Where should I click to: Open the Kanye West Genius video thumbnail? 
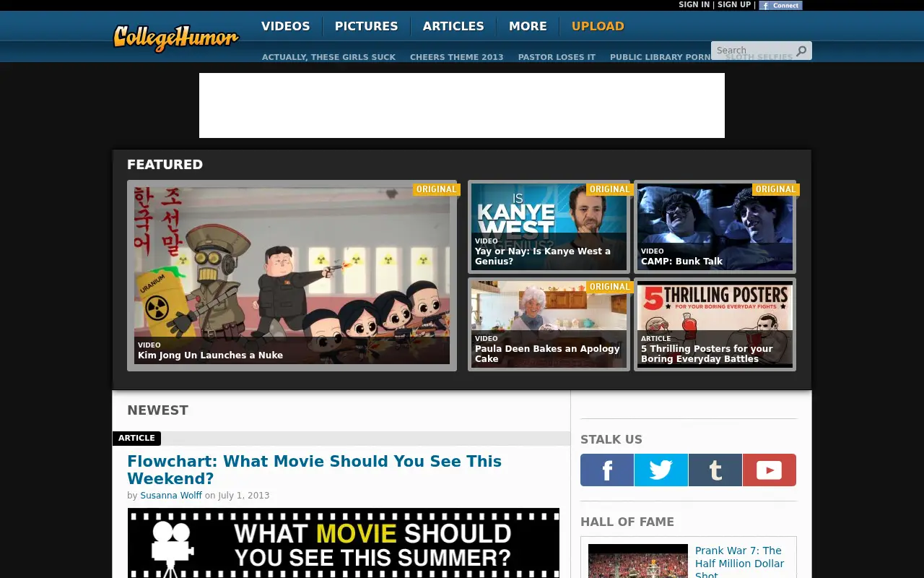coord(549,227)
